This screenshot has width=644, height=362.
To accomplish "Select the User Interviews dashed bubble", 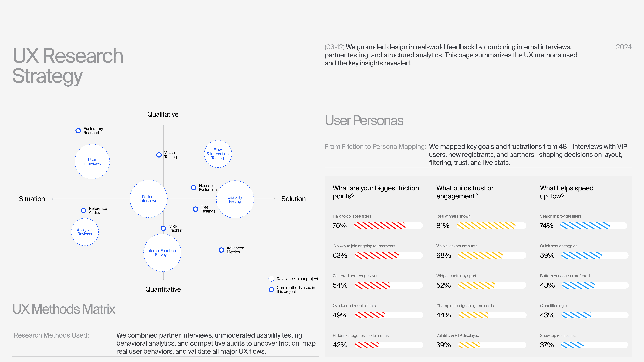I will pos(92,162).
